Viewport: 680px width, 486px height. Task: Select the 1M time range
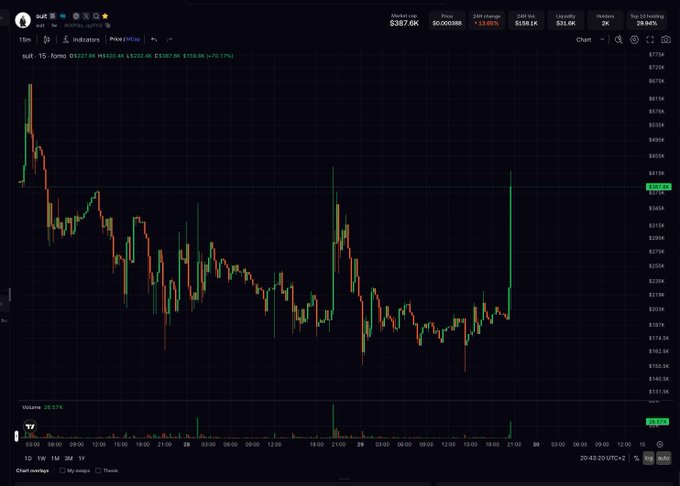55,458
